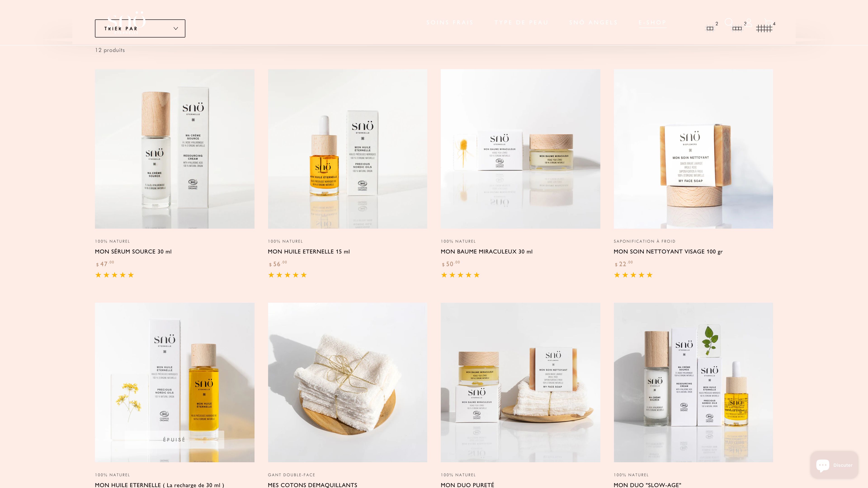
Task: Switch to 4-column grid view
Action: pos(764,29)
